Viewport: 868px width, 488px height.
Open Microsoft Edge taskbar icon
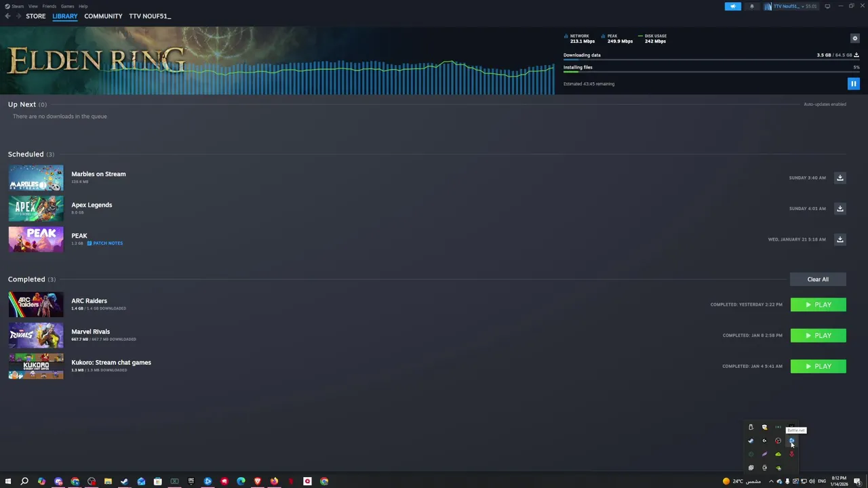(x=241, y=481)
